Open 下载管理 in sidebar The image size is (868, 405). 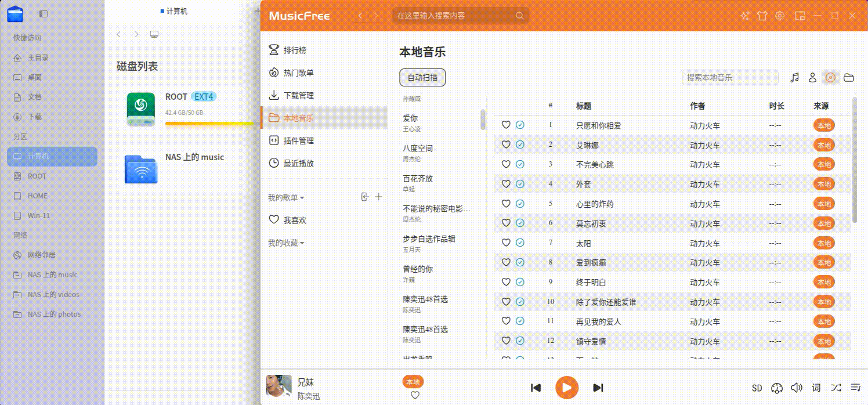click(x=324, y=96)
